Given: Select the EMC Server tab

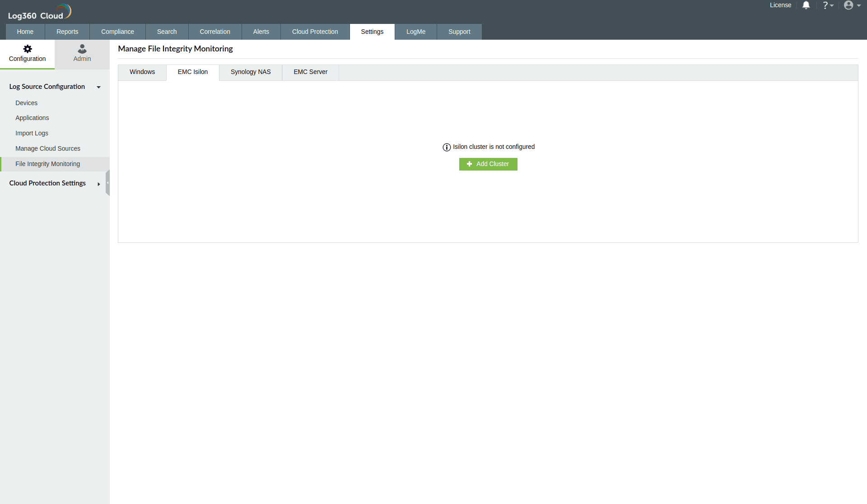Looking at the screenshot, I should coord(310,72).
